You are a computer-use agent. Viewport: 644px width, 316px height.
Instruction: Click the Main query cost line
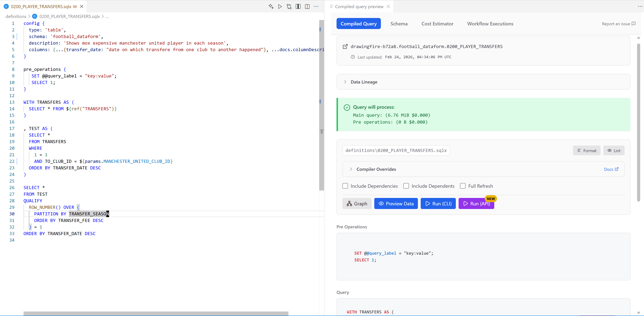point(391,115)
